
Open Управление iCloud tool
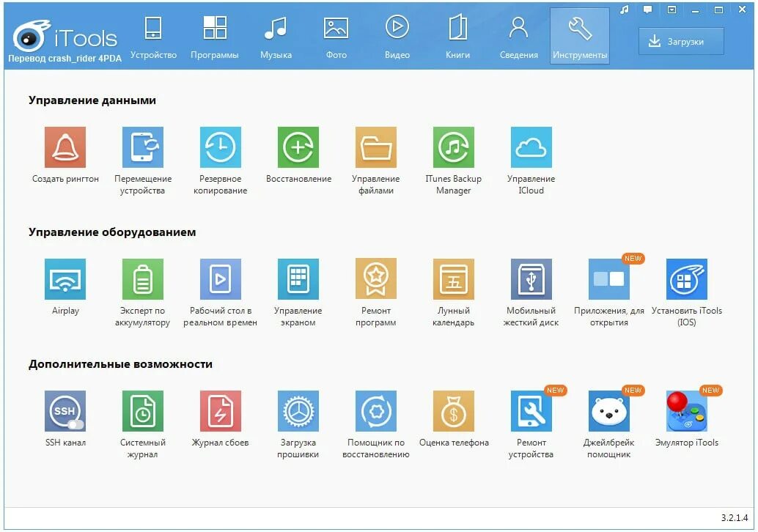coord(531,147)
